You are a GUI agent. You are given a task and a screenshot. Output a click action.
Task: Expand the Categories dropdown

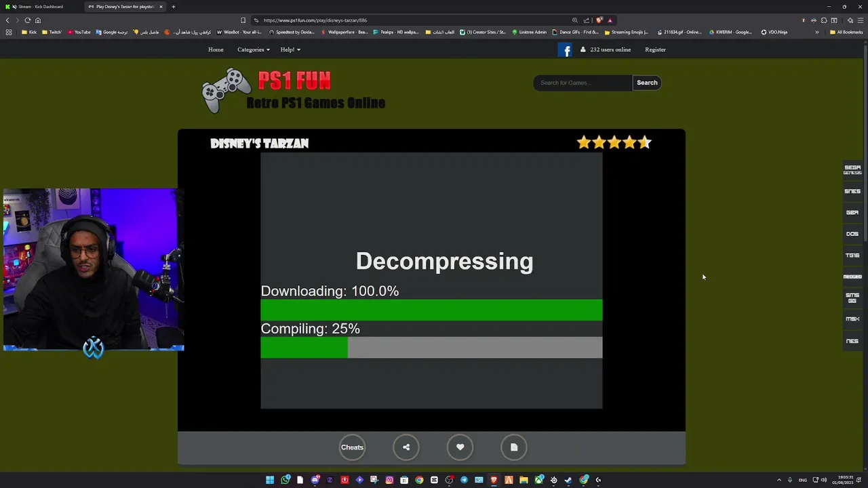click(x=254, y=49)
